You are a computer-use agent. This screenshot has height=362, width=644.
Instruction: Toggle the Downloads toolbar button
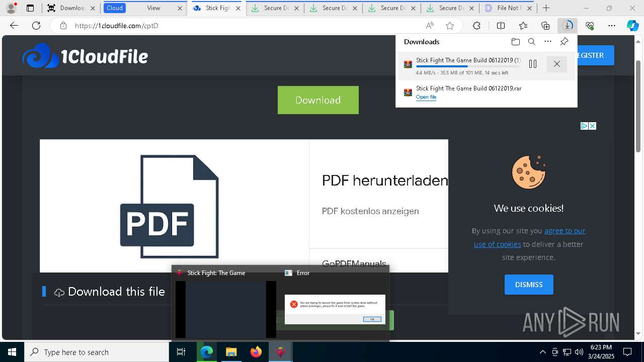pos(568,26)
